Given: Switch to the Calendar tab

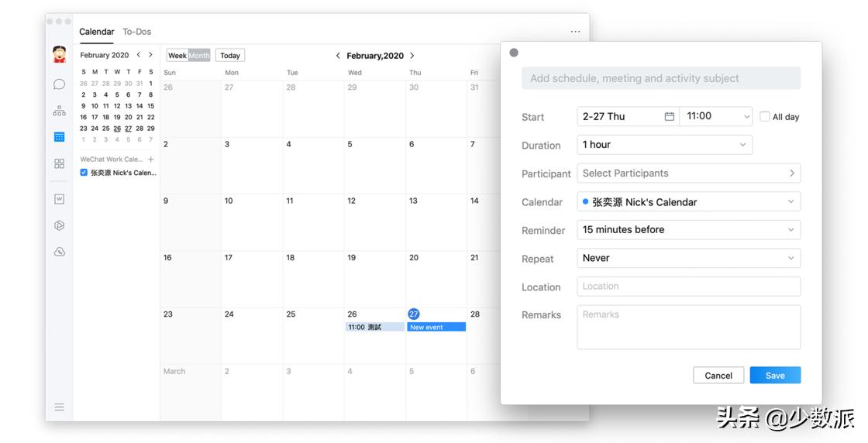Looking at the screenshot, I should 96,32.
